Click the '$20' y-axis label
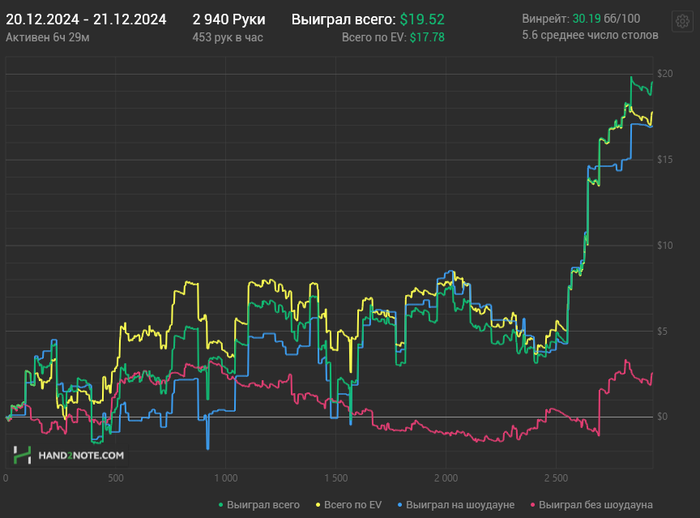The width and height of the screenshot is (700, 518). click(665, 74)
